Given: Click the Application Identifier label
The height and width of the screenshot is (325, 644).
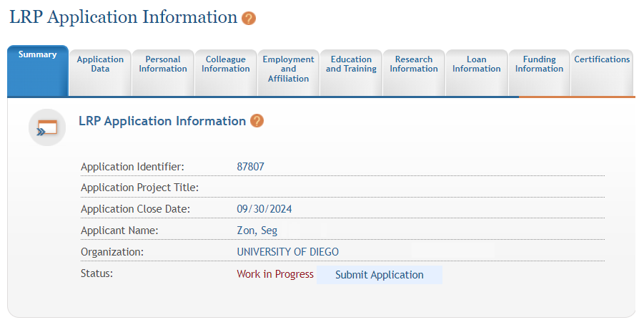Looking at the screenshot, I should point(132,167).
